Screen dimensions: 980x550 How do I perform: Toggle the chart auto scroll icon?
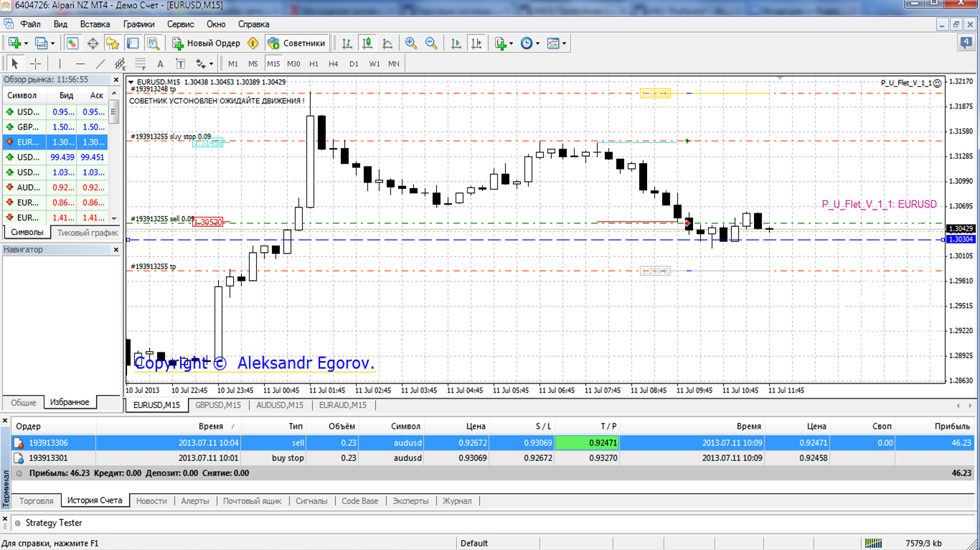456,43
